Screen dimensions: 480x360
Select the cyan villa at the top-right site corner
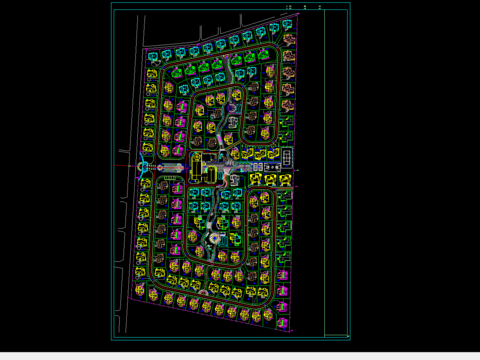[287, 24]
